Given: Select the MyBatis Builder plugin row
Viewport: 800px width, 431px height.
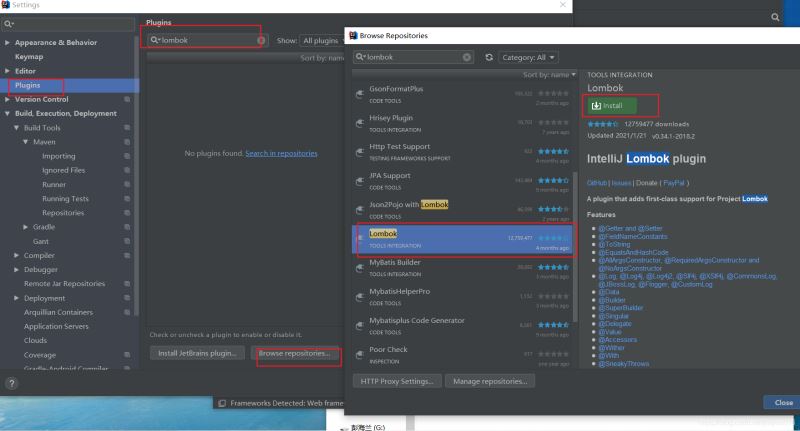Looking at the screenshot, I should click(462, 268).
